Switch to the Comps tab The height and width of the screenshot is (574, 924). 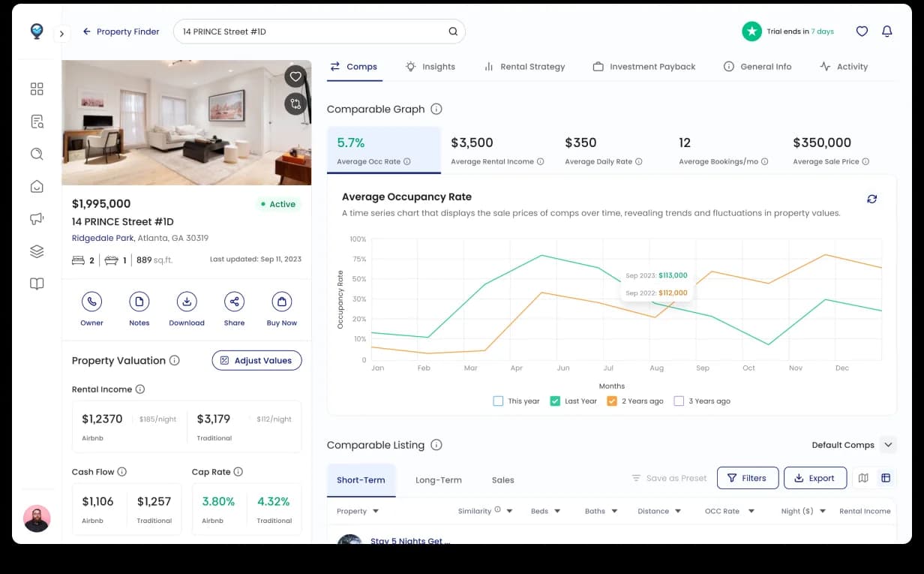pyautogui.click(x=354, y=67)
